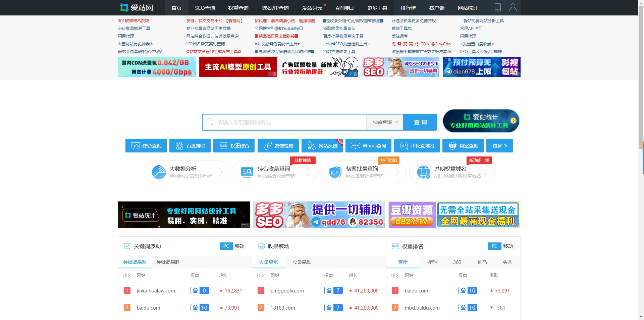Open the baidu.com link in rankings
Image resolution: width=644 pixels, height=320 pixels.
pyautogui.click(x=416, y=290)
